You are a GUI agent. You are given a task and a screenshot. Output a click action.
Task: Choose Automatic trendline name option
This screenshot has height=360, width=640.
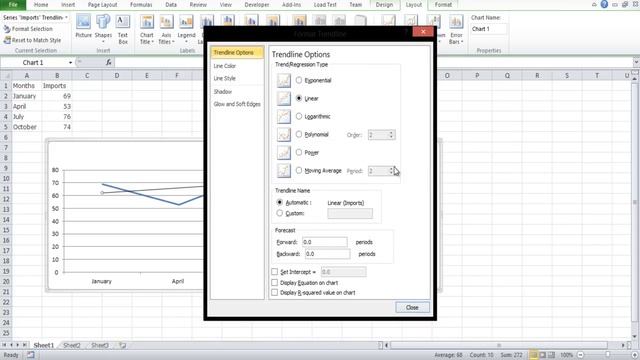tap(280, 202)
